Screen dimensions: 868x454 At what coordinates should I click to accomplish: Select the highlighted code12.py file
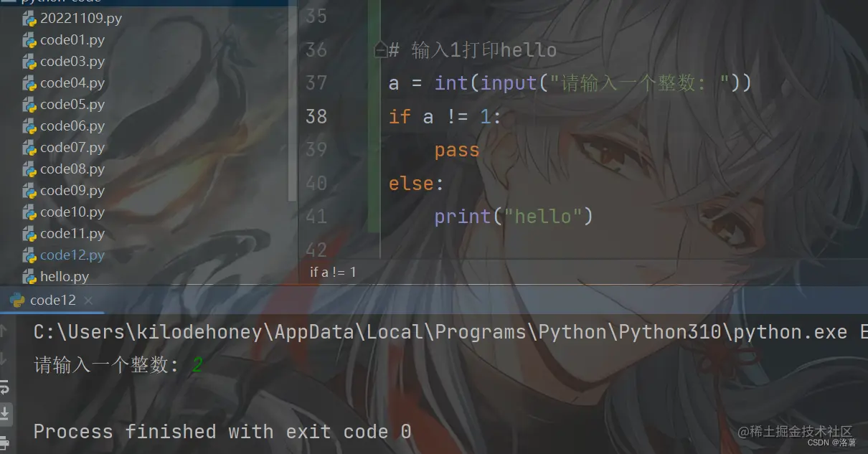pos(72,255)
